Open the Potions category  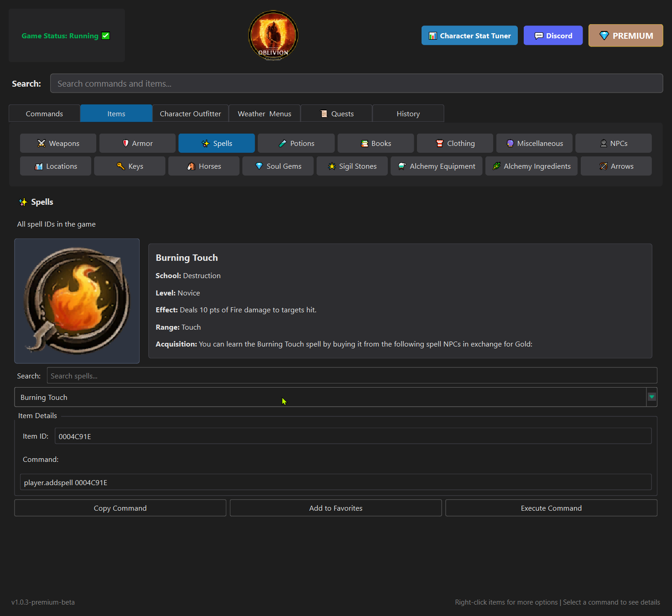[x=296, y=143]
